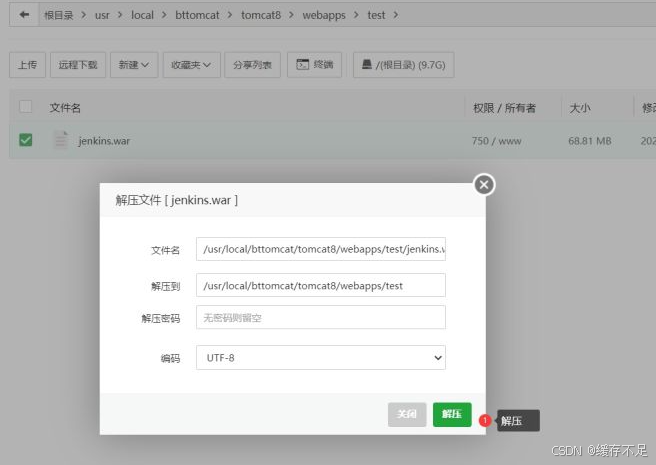Click the 解压密码 password input field
Screen dimensions: 656x465
pyautogui.click(x=321, y=317)
